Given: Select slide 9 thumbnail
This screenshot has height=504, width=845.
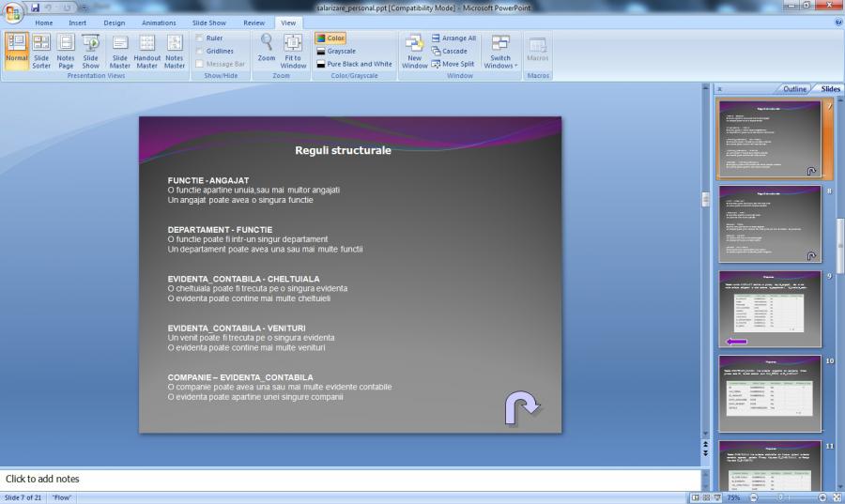Looking at the screenshot, I should coord(769,309).
